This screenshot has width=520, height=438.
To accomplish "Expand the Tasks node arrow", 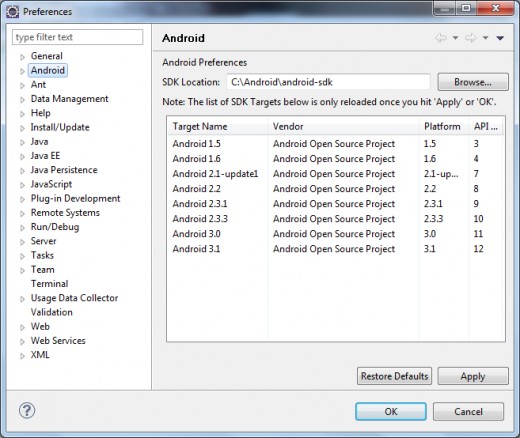I will pyautogui.click(x=22, y=256).
